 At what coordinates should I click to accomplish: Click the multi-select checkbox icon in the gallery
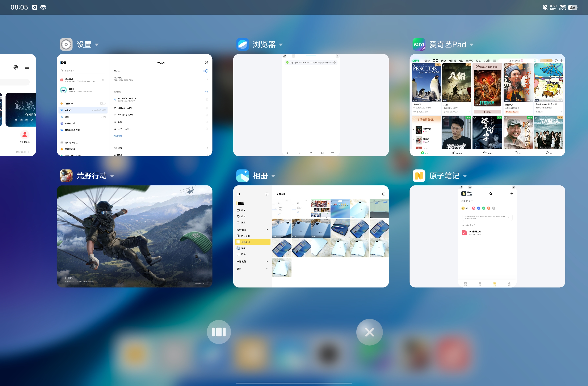coord(384,194)
